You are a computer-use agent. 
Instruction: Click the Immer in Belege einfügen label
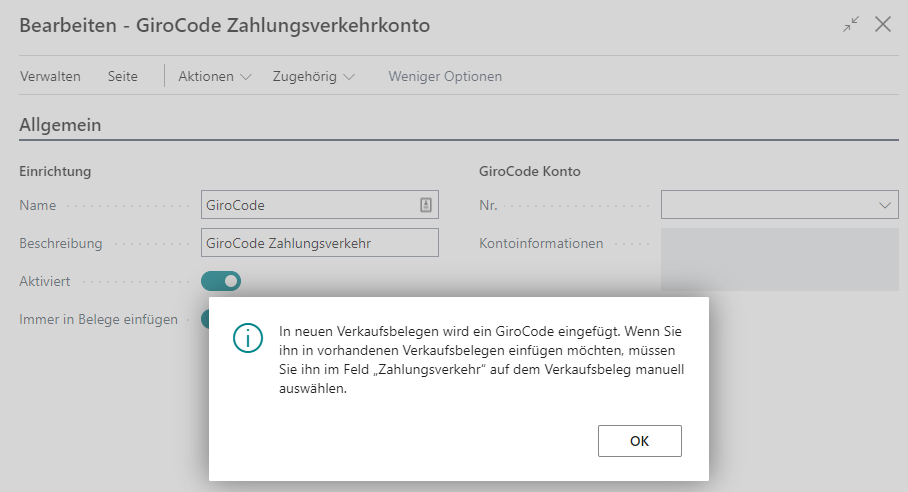coord(99,319)
